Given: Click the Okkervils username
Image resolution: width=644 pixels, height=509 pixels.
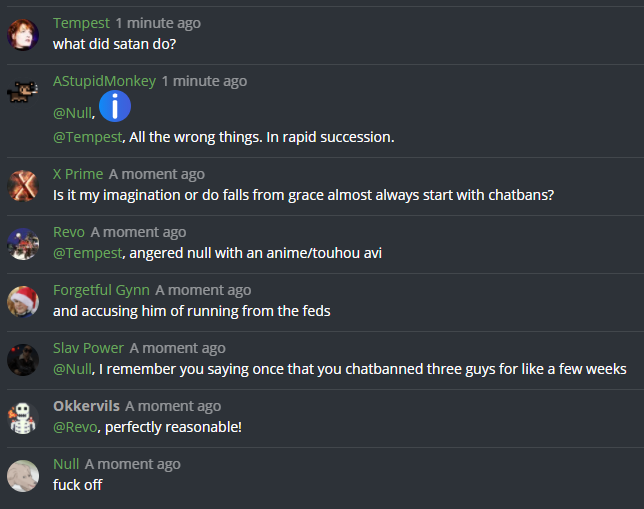Looking at the screenshot, I should click(86, 406).
